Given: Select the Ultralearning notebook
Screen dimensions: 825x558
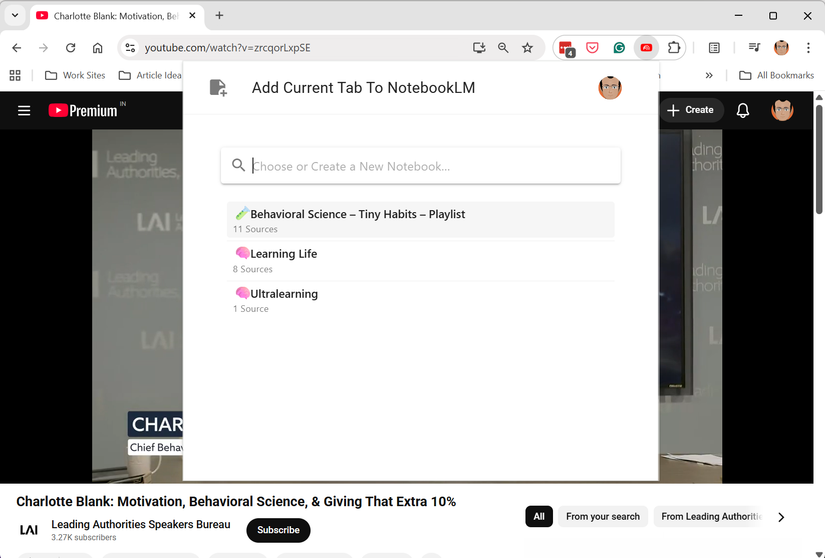Looking at the screenshot, I should 420,300.
